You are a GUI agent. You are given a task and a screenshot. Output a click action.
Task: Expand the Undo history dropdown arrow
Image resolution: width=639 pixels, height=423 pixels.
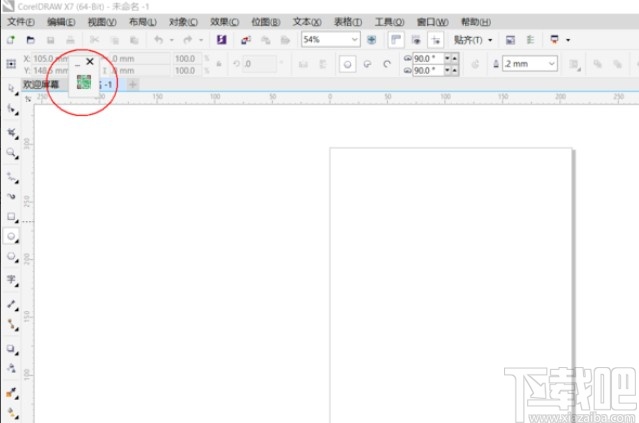[x=172, y=40]
